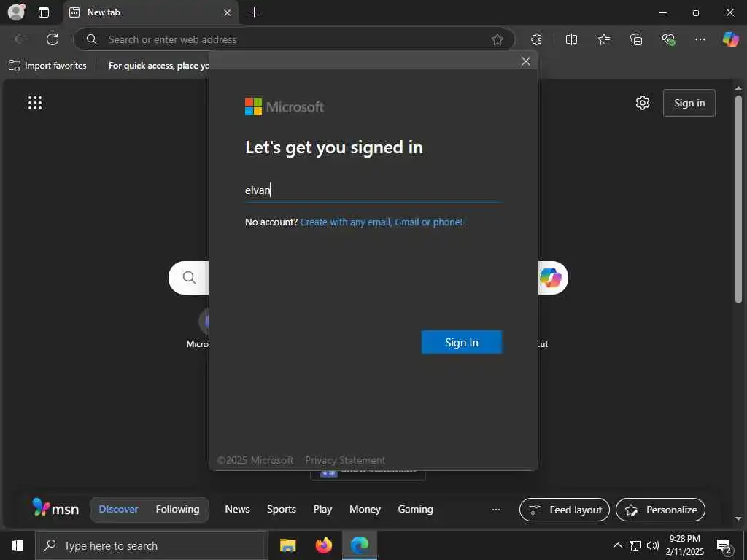The image size is (747, 560).
Task: Click the Sign in button on new tab page
Action: point(689,103)
